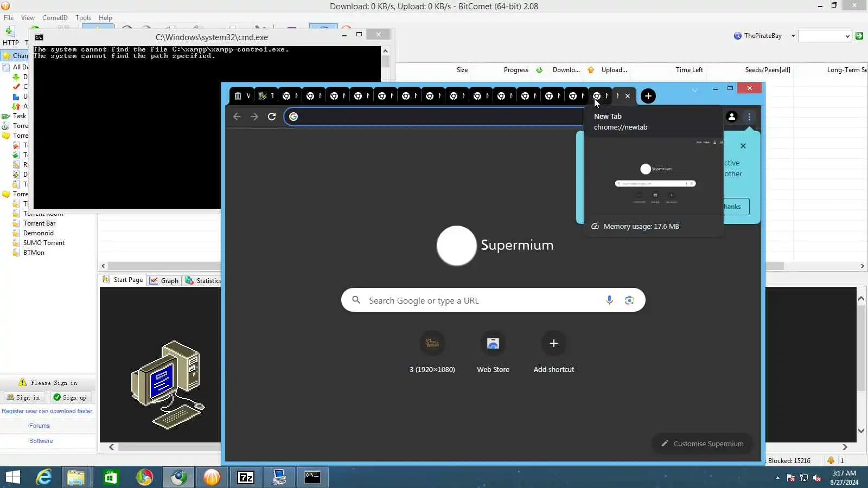868x488 pixels.
Task: Click the Sign up button in BitComet
Action: tap(70, 397)
